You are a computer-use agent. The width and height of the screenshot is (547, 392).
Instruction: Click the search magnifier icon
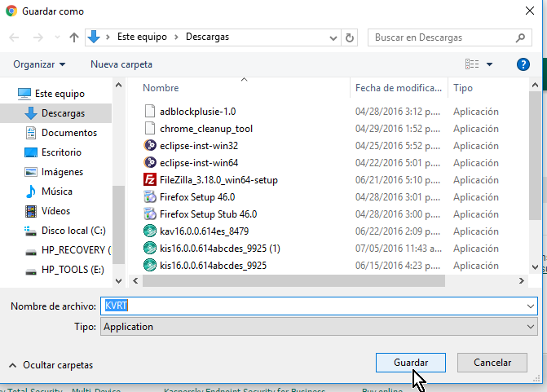pyautogui.click(x=520, y=37)
